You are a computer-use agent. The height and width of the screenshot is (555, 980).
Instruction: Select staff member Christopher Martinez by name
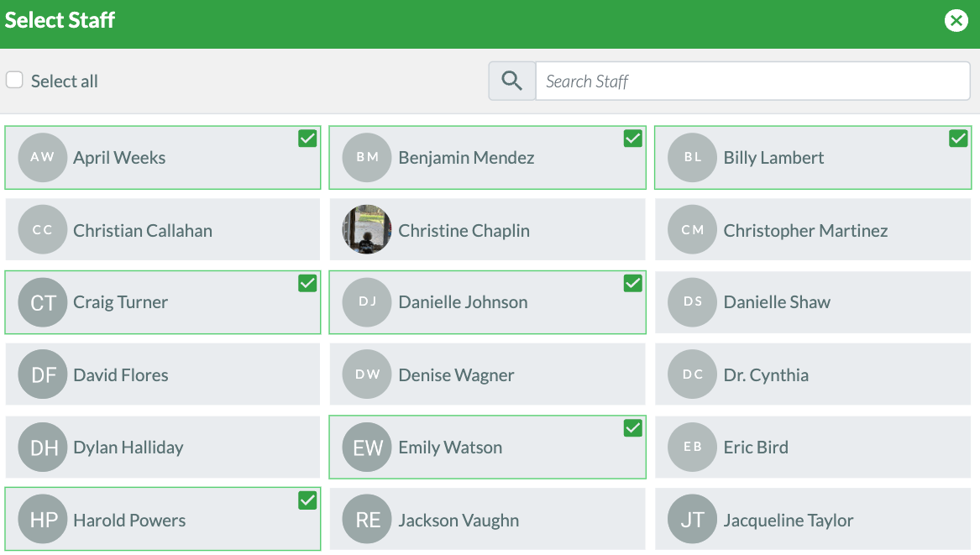click(x=805, y=231)
